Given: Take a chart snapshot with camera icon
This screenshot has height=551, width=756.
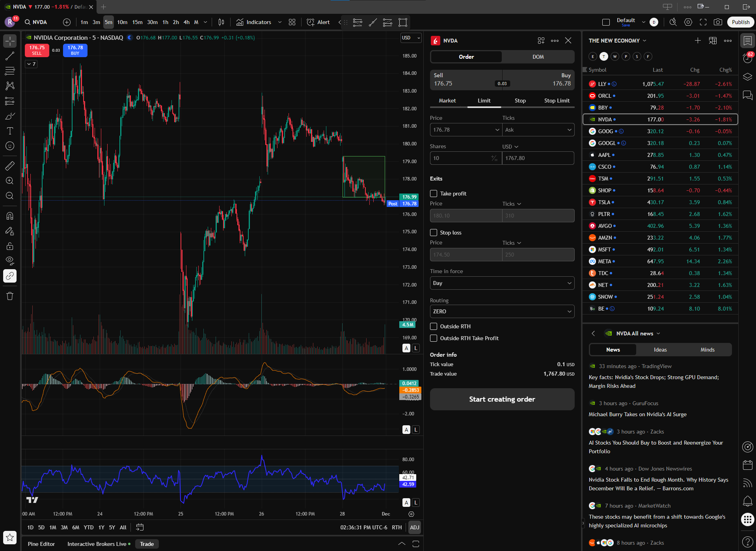Looking at the screenshot, I should [x=718, y=22].
